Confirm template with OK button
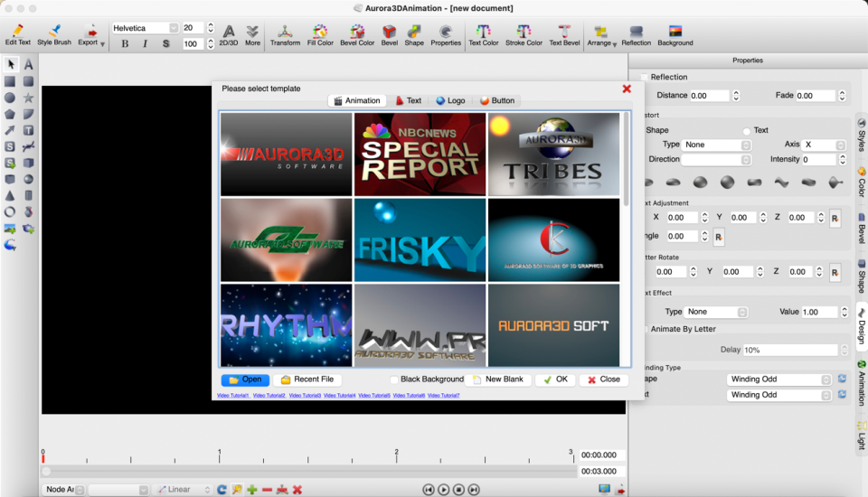The image size is (868, 497). point(556,380)
